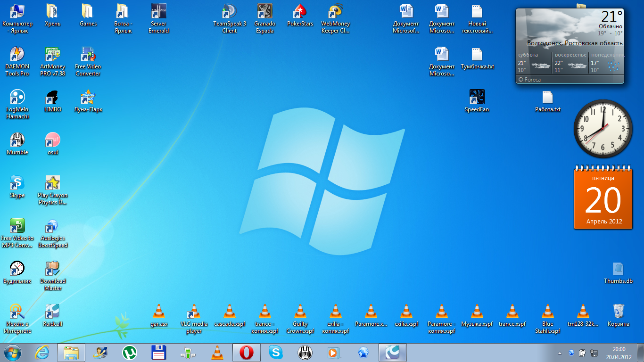The image size is (644, 362).
Task: Click the analog clock gadget
Action: tap(603, 129)
